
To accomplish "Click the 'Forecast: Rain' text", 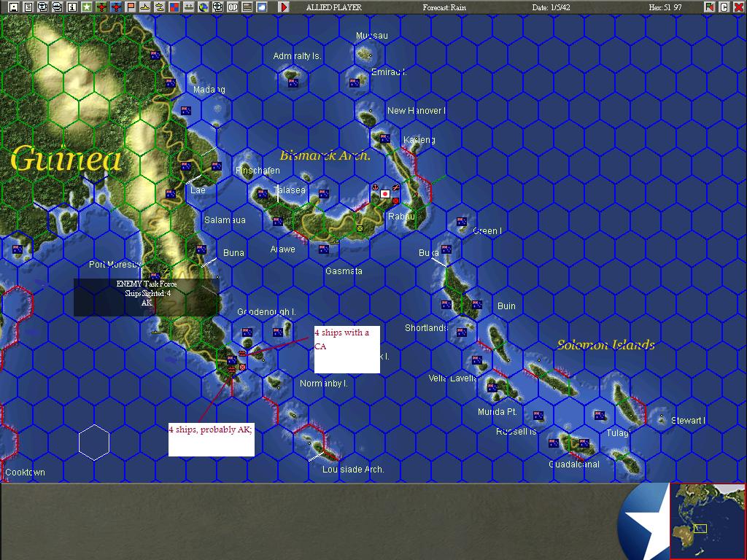I will point(444,7).
